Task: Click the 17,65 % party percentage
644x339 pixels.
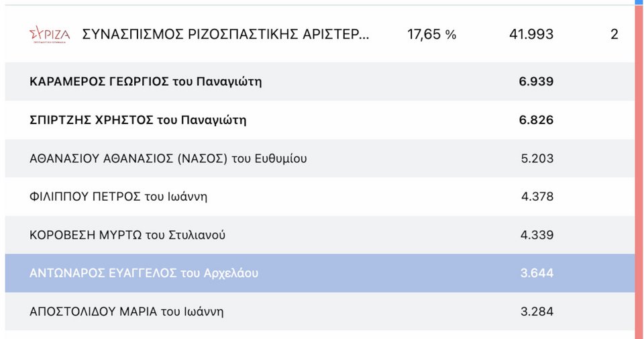Action: (431, 34)
